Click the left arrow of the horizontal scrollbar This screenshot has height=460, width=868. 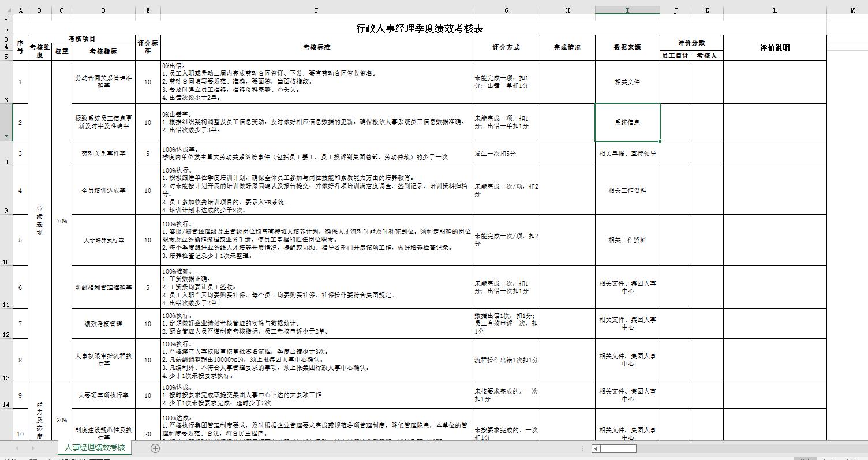pos(596,449)
